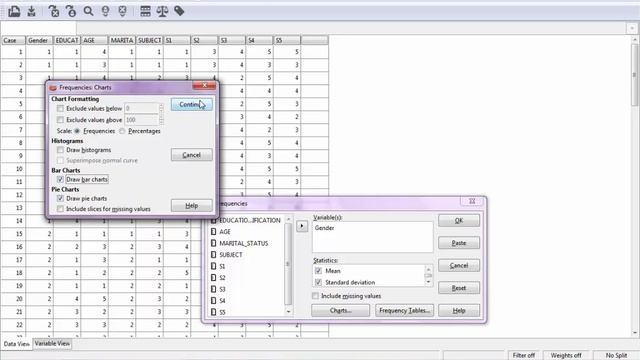Click the Case column header

12,40
